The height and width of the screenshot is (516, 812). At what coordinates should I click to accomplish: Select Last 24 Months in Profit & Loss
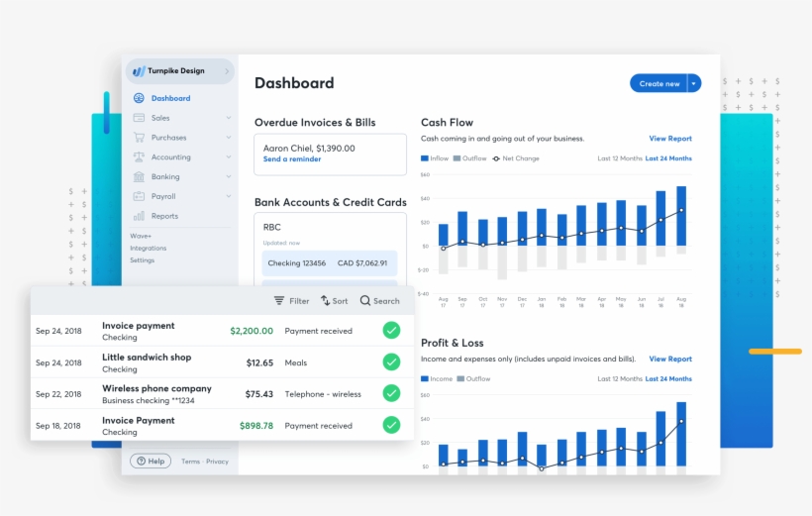point(668,378)
